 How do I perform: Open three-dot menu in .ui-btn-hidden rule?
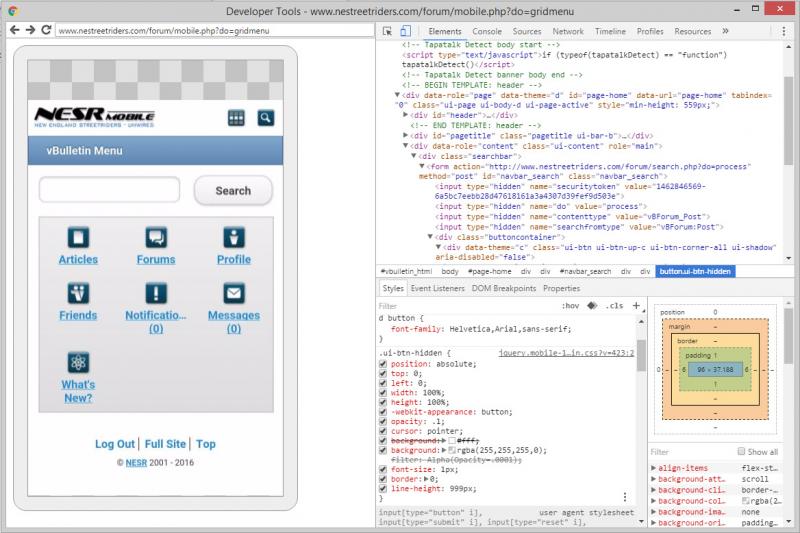pyautogui.click(x=624, y=496)
